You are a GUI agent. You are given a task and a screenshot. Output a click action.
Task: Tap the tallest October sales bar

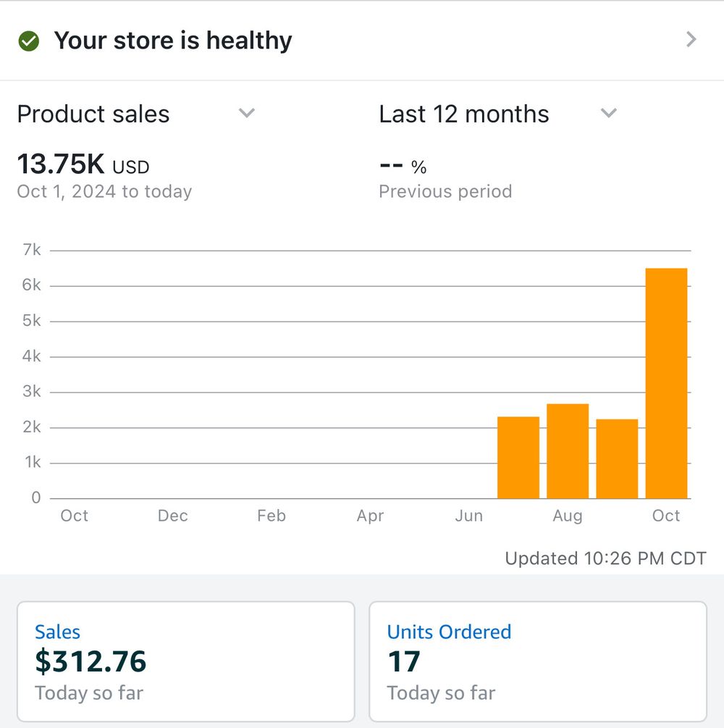coord(666,382)
